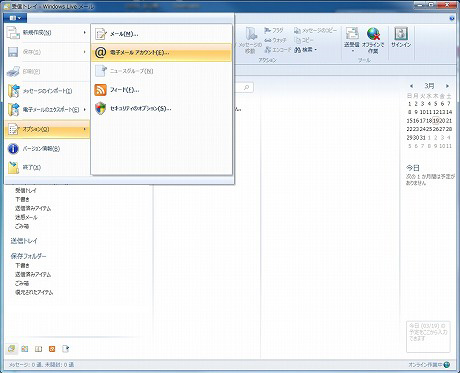Select the 保存(S) menu entry
Image resolution: width=460 pixels, height=373 pixels.
click(x=47, y=52)
